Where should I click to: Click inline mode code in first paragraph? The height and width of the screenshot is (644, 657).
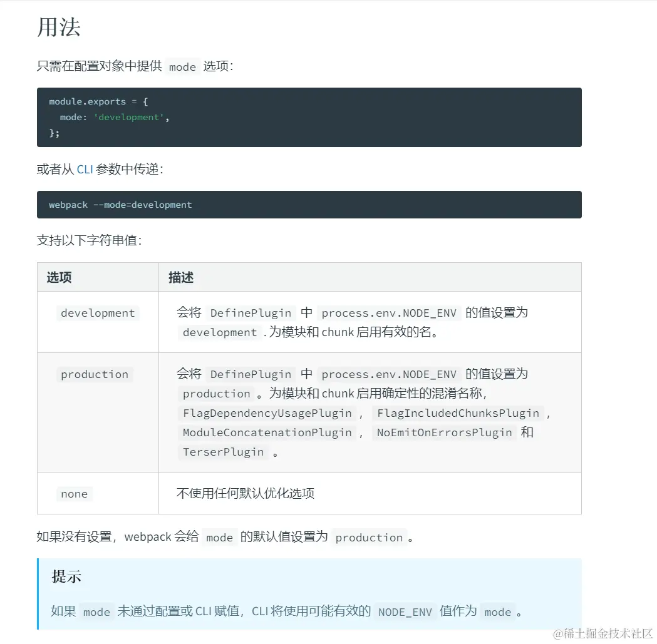[182, 67]
